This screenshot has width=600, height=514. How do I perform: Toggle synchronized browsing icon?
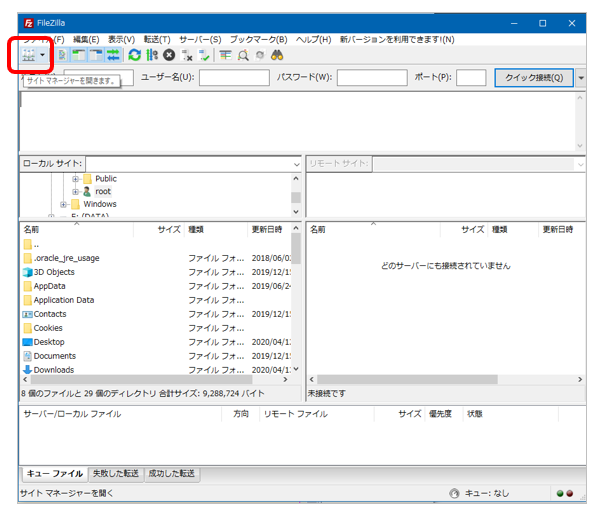260,55
